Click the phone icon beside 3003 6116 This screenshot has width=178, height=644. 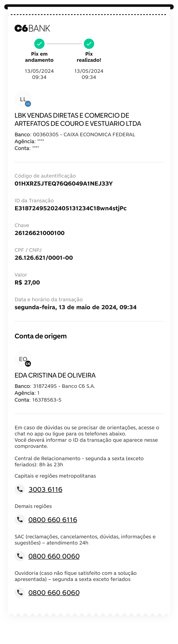[x=20, y=489]
